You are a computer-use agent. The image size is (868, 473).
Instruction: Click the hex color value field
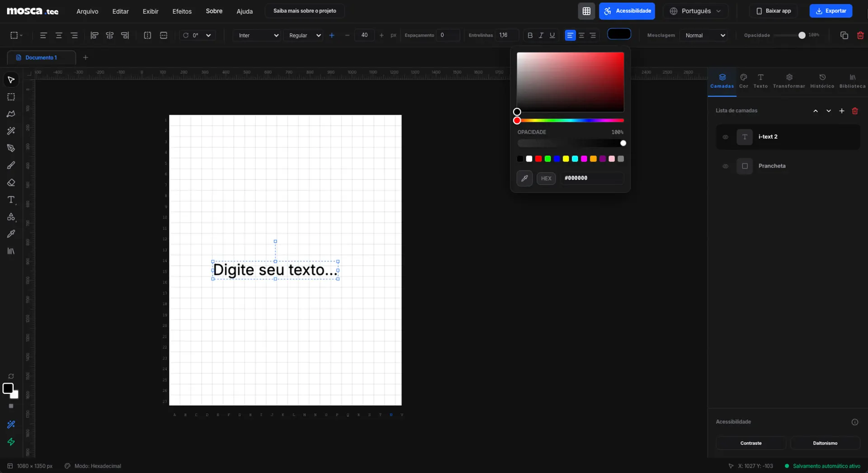click(592, 178)
